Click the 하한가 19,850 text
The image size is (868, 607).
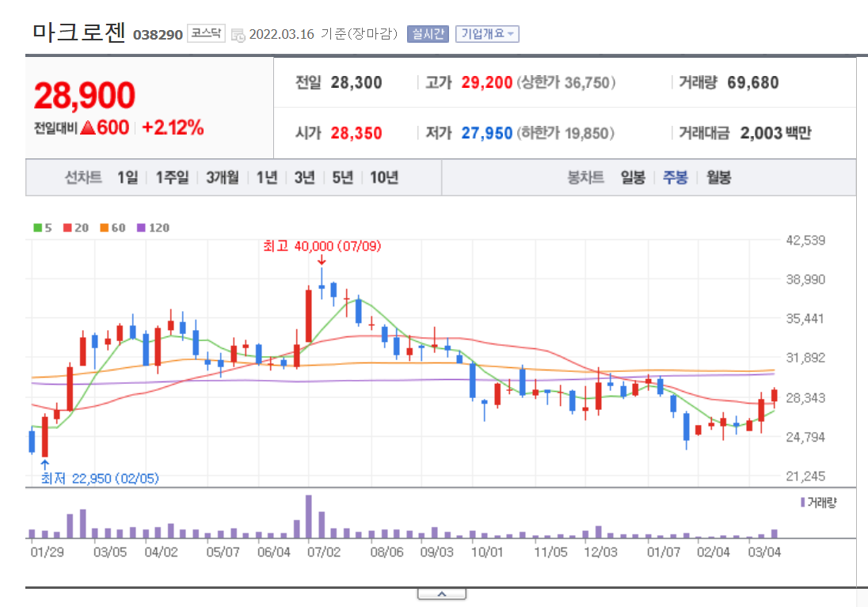click(565, 134)
